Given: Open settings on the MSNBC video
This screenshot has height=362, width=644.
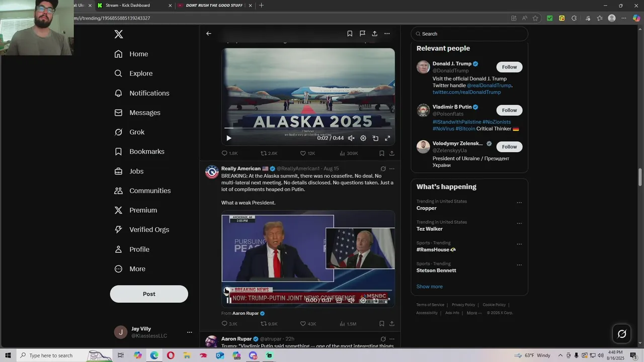Looking at the screenshot, I should pos(363,300).
